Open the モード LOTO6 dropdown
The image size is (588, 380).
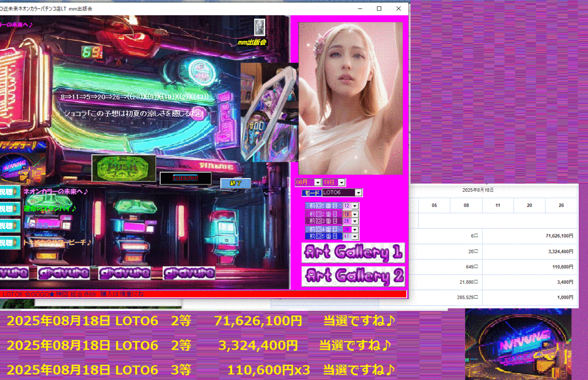point(359,193)
